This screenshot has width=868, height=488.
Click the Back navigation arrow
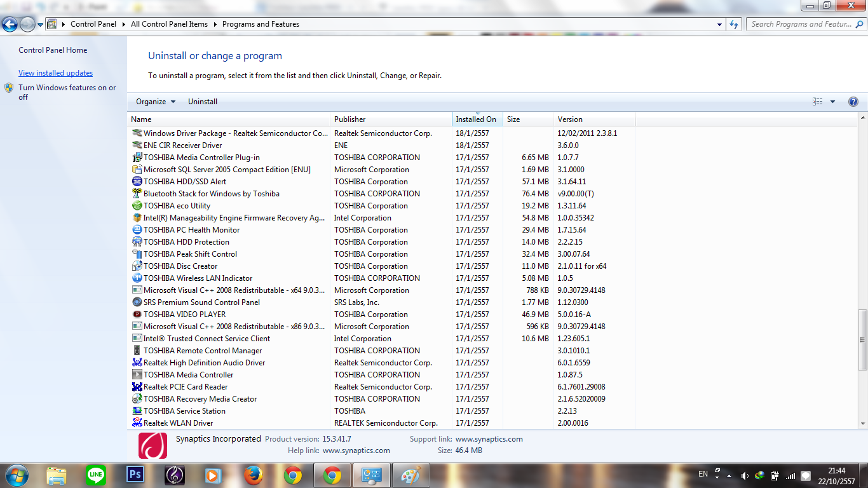[10, 25]
